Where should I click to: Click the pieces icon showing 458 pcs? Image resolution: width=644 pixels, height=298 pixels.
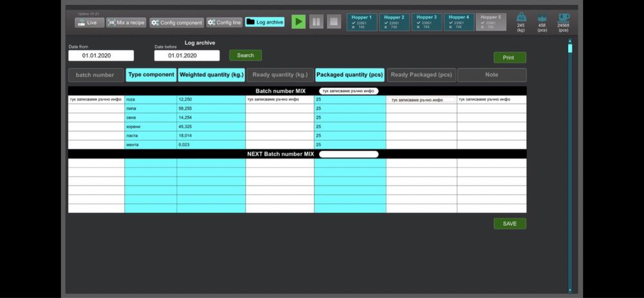click(x=542, y=19)
